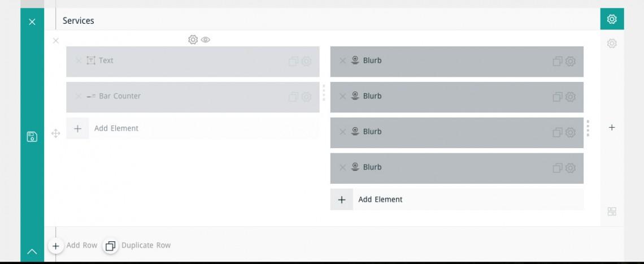Image resolution: width=644 pixels, height=264 pixels.
Task: Open settings for the first Blurb element
Action: point(570,61)
